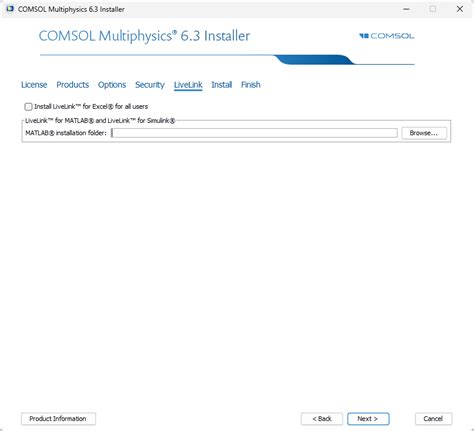This screenshot has width=474, height=431.
Task: Enable Install LiveLink for Excel for all users
Action: [x=28, y=107]
